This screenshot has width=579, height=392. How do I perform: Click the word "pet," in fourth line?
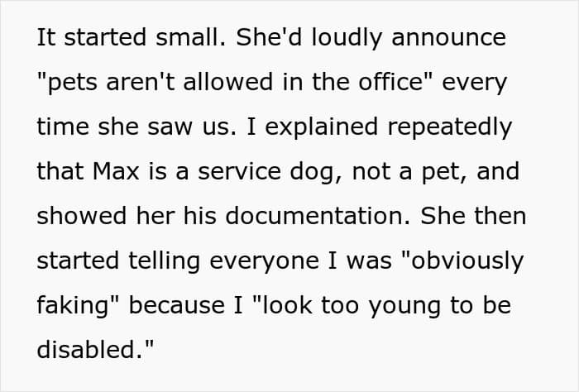coord(444,172)
